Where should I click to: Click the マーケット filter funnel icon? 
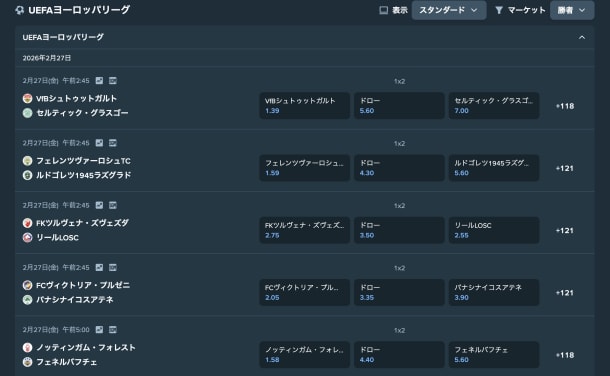click(x=499, y=10)
